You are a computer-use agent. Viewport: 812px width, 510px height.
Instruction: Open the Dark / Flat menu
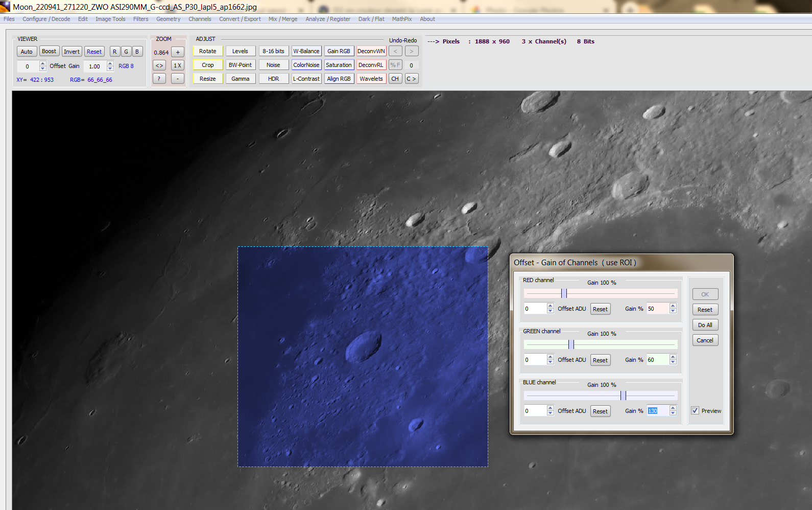click(371, 19)
